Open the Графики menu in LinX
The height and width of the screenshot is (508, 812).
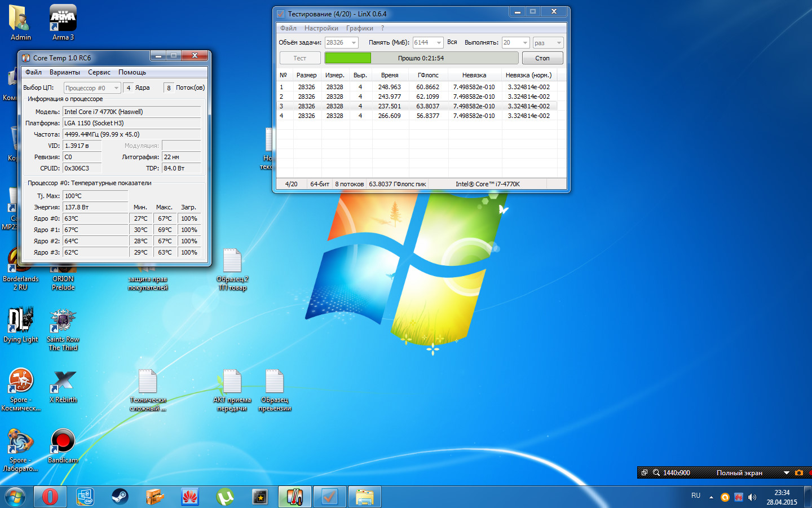click(x=360, y=28)
